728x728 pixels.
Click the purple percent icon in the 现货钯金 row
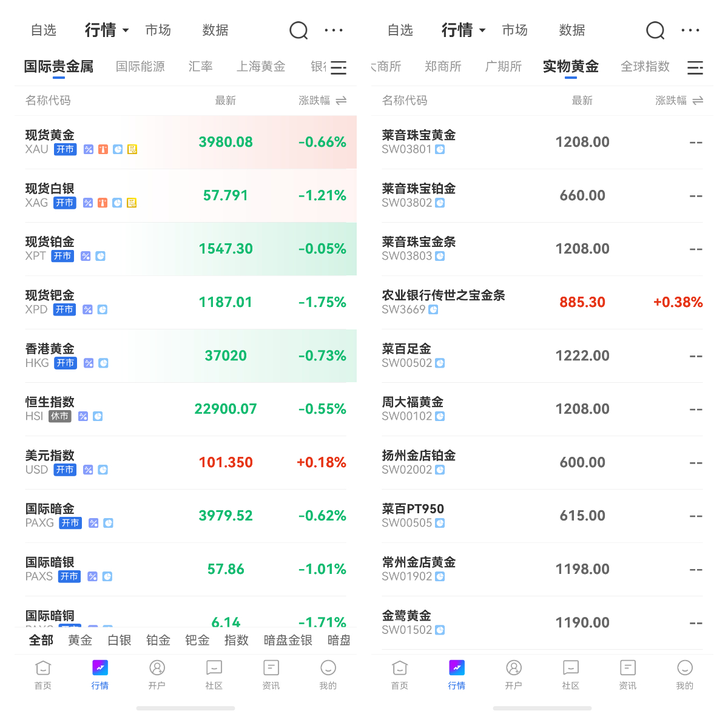click(88, 309)
